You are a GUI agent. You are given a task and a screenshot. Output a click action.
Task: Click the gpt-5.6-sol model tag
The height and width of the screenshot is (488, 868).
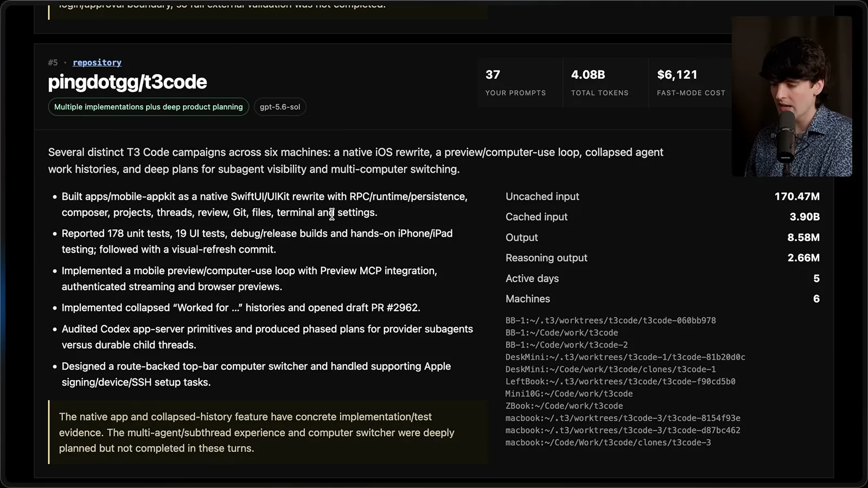[280, 107]
